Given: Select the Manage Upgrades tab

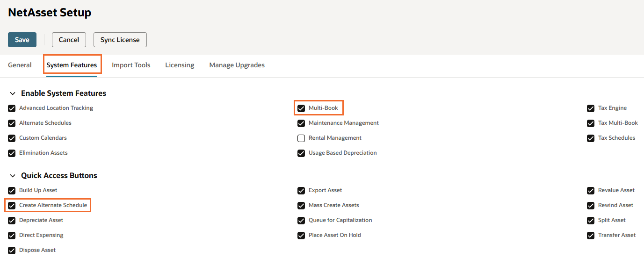Looking at the screenshot, I should click(237, 65).
